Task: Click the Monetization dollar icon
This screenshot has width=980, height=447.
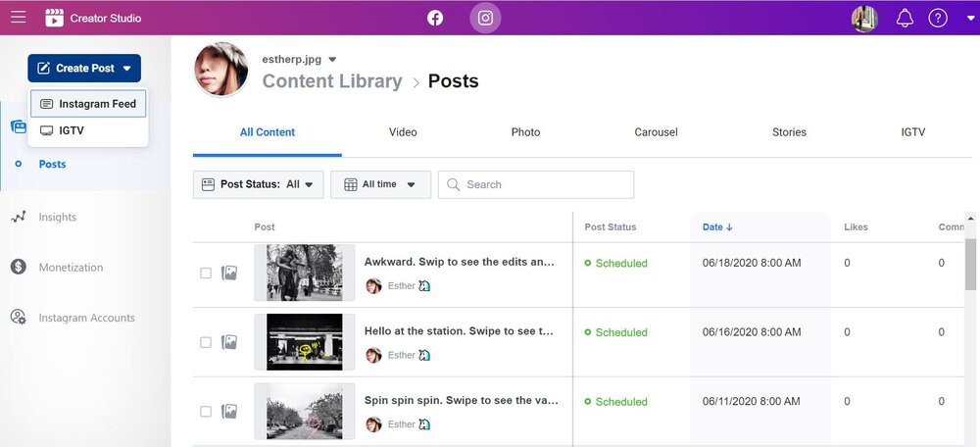Action: [19, 267]
